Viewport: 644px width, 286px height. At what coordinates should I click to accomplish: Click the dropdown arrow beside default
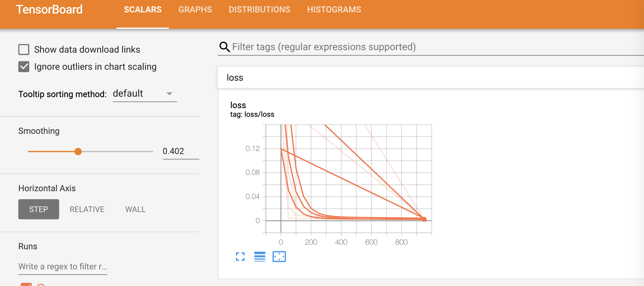[169, 94]
